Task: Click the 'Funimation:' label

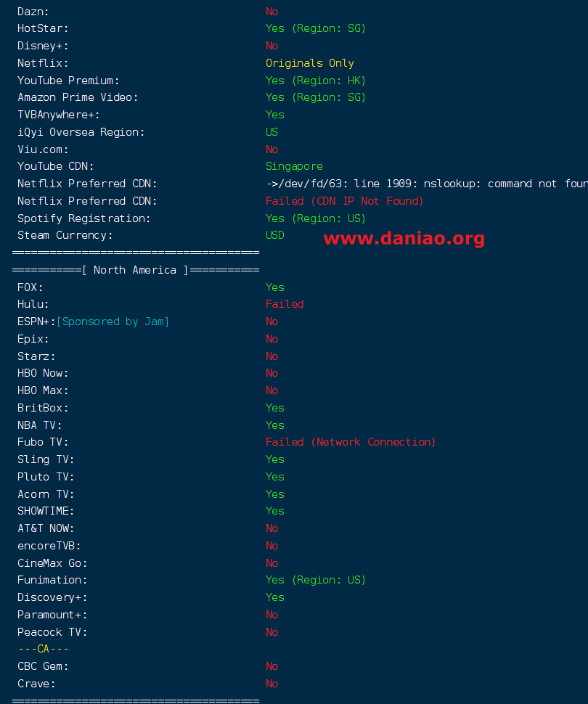Action: point(52,580)
